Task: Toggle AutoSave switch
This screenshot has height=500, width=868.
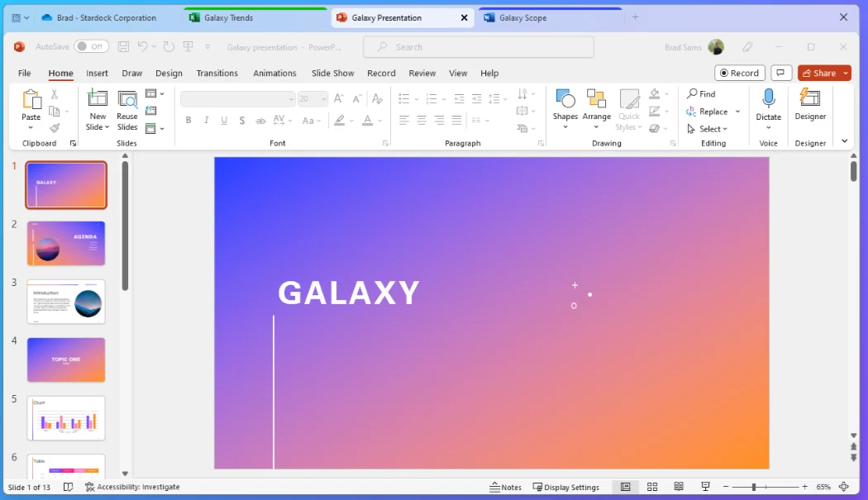Action: [91, 46]
